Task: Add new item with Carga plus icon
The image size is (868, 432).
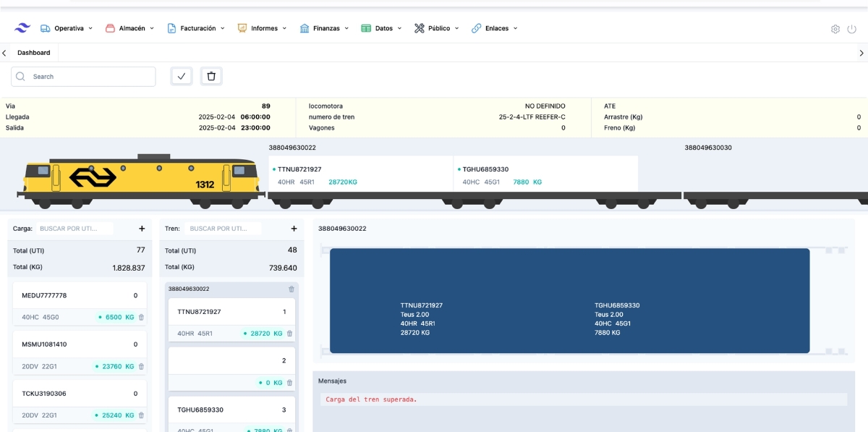Action: coord(142,229)
